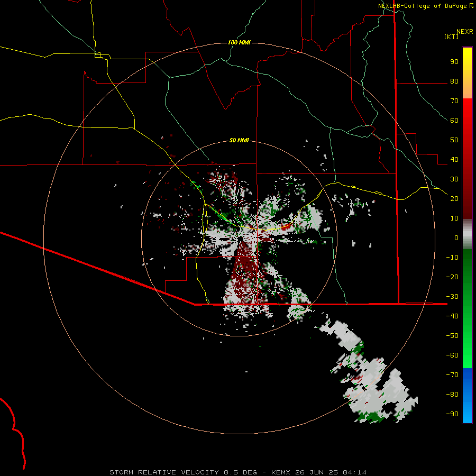This screenshot has height=476, width=476.
Task: Click the yellow top segment of the color bar
Action: [x=467, y=73]
